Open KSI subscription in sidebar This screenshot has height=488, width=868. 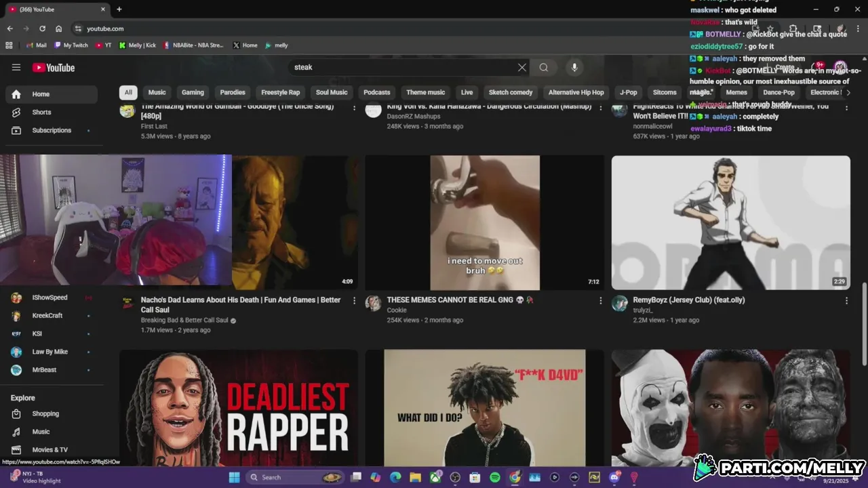pos(52,333)
